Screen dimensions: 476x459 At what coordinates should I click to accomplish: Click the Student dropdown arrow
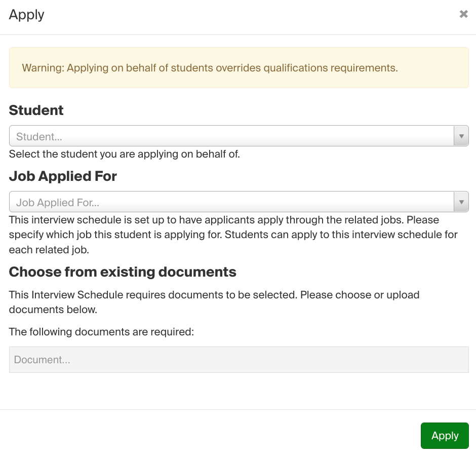pos(461,136)
